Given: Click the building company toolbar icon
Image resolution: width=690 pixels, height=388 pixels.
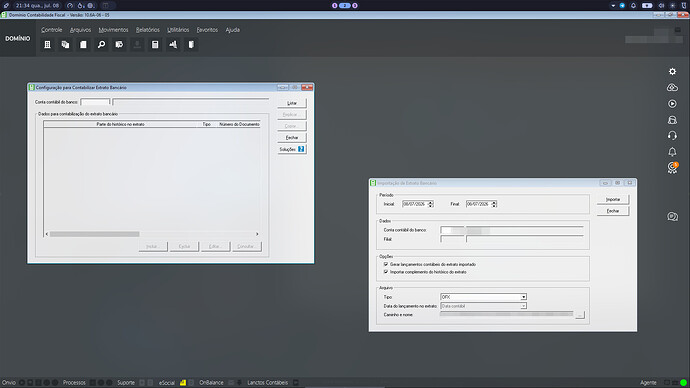Looking at the screenshot, I should pyautogui.click(x=48, y=45).
